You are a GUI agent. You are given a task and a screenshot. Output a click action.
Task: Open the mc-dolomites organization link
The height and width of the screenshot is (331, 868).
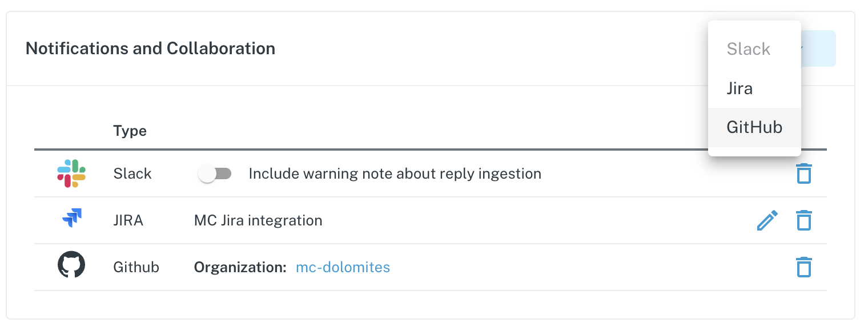(x=343, y=267)
